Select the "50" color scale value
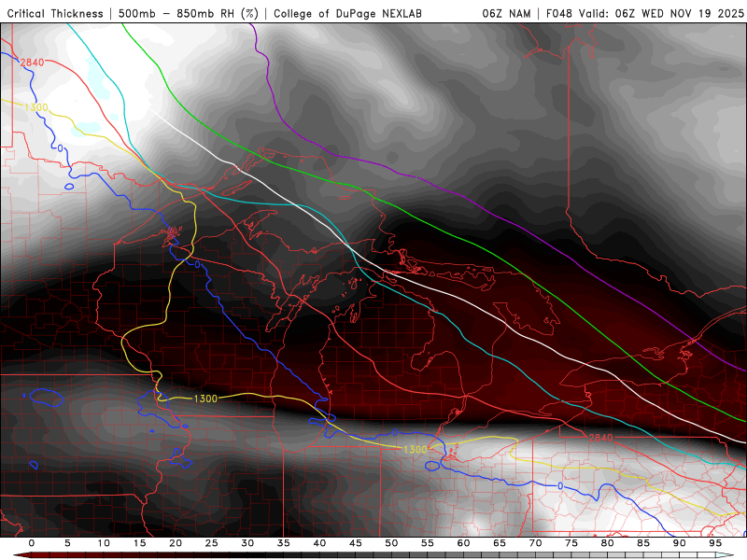747x560 pixels. (391, 543)
